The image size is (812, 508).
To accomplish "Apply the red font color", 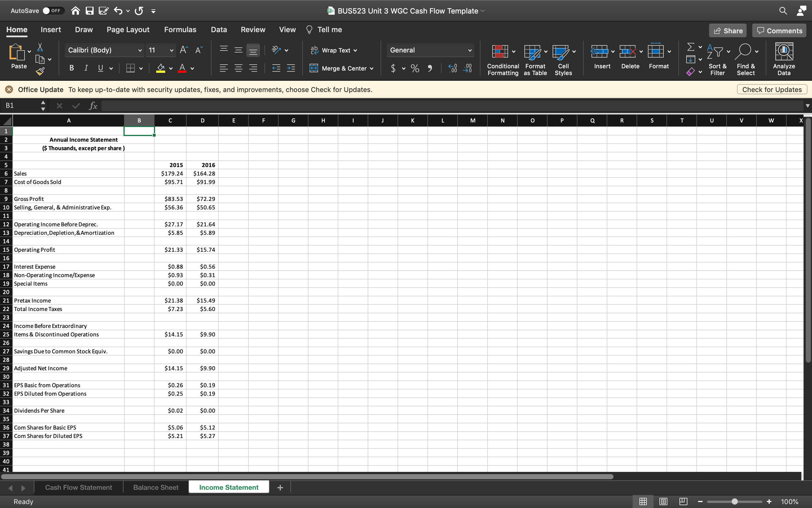I will point(182,69).
